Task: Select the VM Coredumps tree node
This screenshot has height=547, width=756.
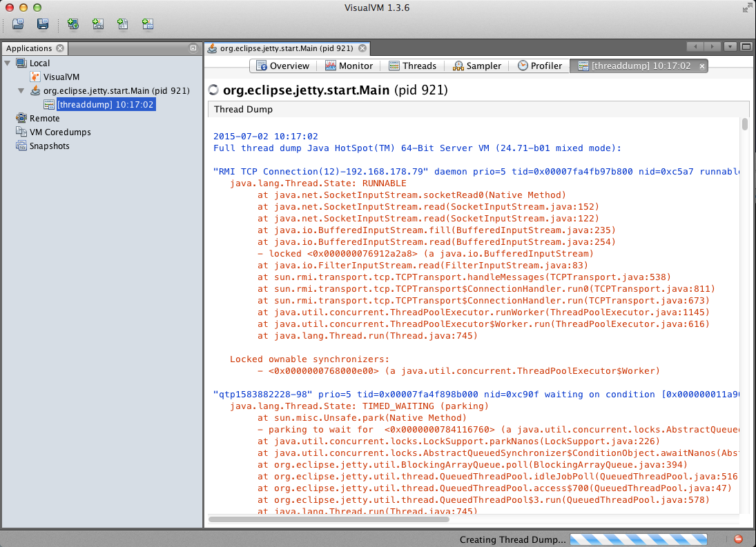Action: pos(60,132)
